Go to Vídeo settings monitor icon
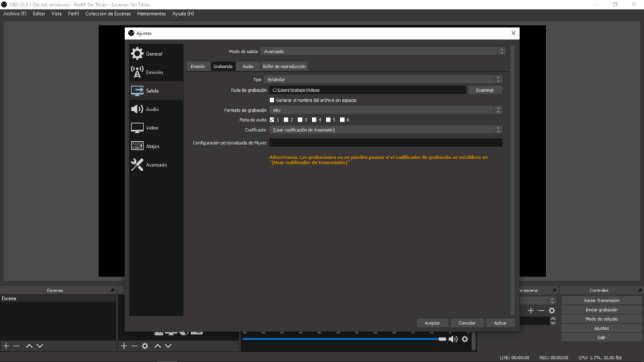 (x=137, y=128)
